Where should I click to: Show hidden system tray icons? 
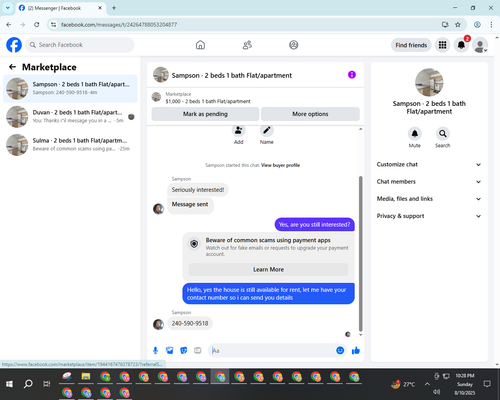427,384
